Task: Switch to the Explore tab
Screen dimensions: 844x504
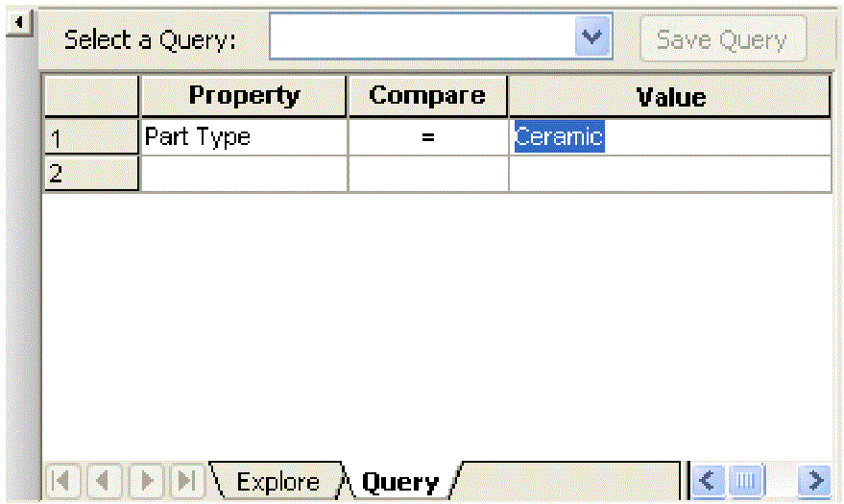Action: click(277, 481)
